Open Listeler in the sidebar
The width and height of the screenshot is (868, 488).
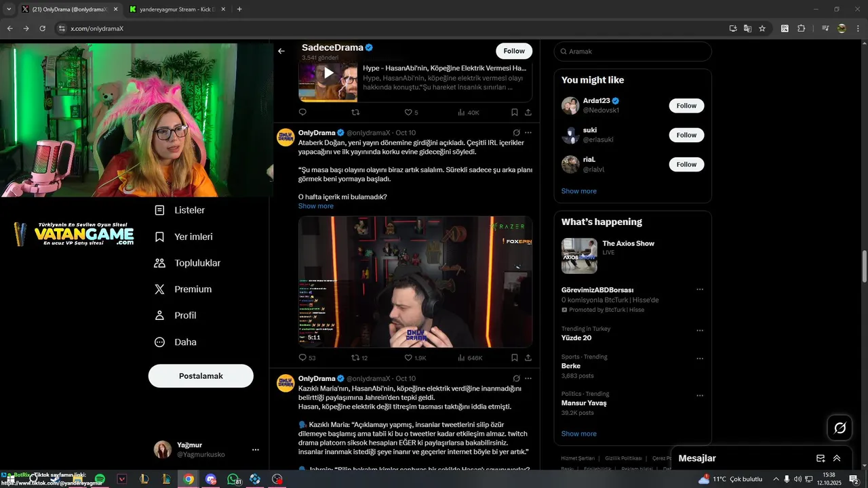pyautogui.click(x=179, y=210)
